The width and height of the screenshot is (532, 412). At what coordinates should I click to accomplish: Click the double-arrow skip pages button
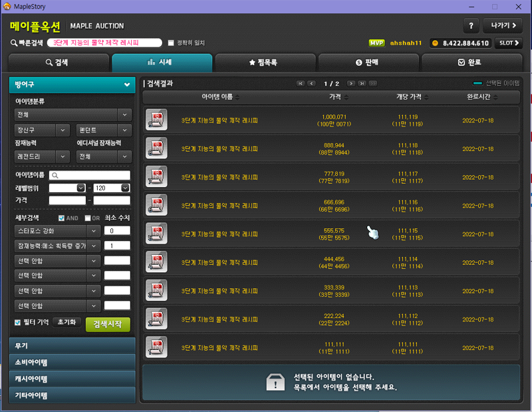tap(373, 84)
